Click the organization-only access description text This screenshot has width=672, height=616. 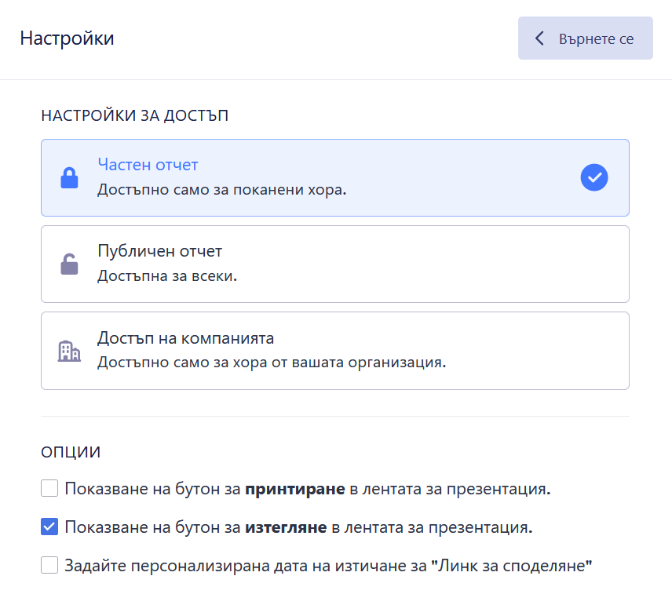271,363
